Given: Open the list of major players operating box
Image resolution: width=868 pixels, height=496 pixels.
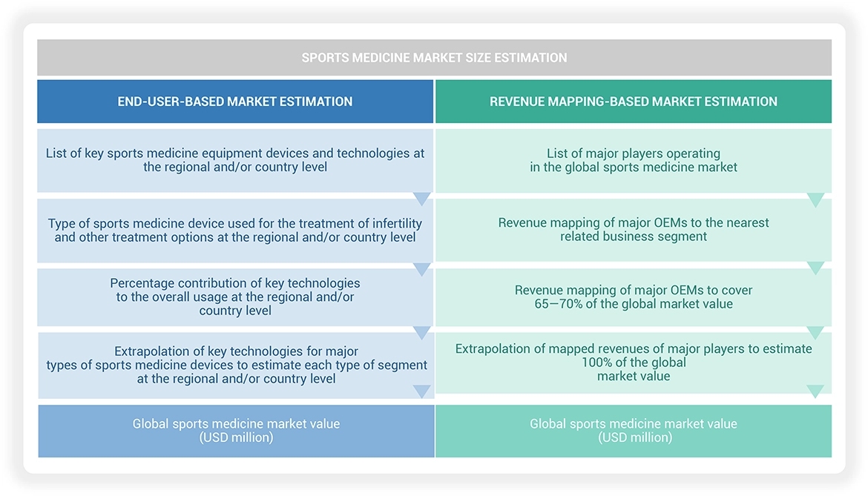Looking at the screenshot, I should tap(634, 160).
